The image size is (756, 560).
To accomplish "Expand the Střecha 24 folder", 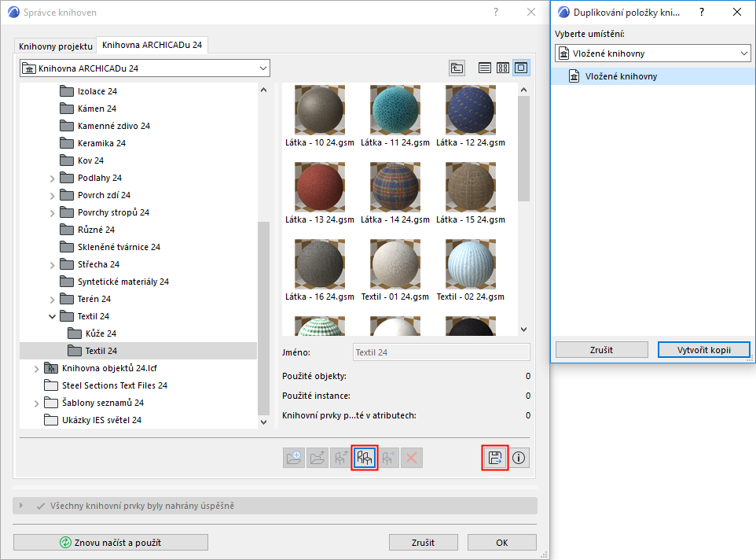I will click(x=53, y=265).
